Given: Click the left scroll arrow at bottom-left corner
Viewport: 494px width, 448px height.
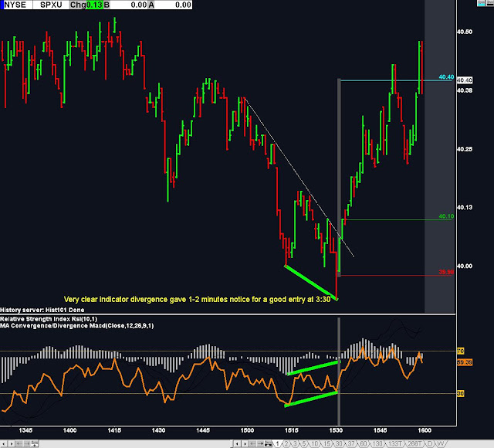Looking at the screenshot, I should click(x=3, y=443).
